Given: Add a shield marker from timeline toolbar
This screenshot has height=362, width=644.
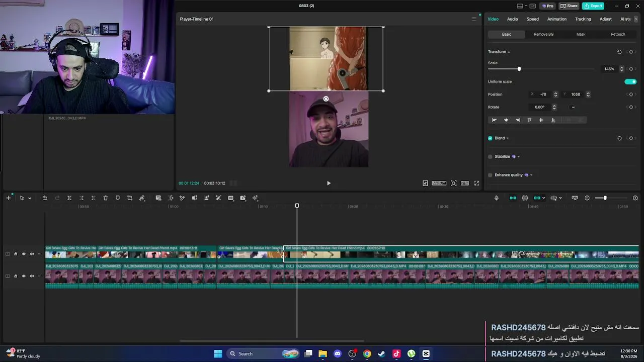Looking at the screenshot, I should tap(118, 198).
